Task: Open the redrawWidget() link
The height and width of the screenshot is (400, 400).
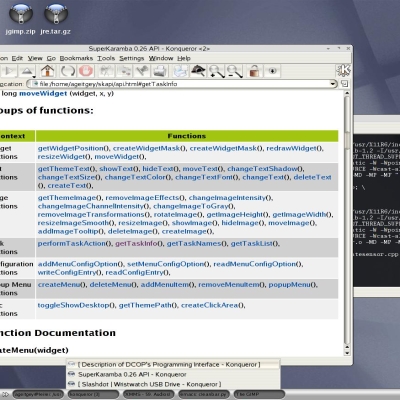Action: 295,148
